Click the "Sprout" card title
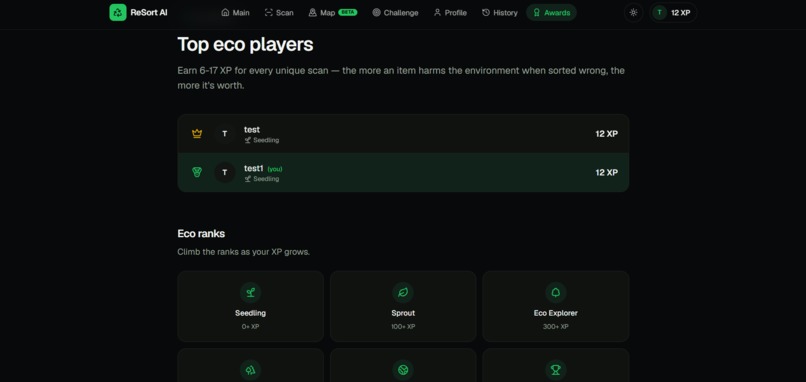This screenshot has width=806, height=382. tap(403, 313)
